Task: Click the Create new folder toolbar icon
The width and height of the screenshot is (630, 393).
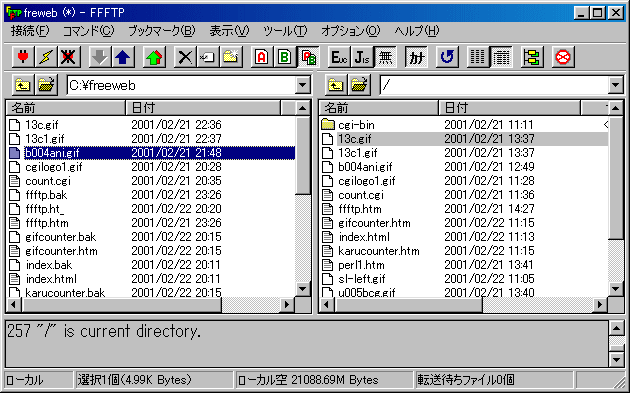Action: click(231, 57)
